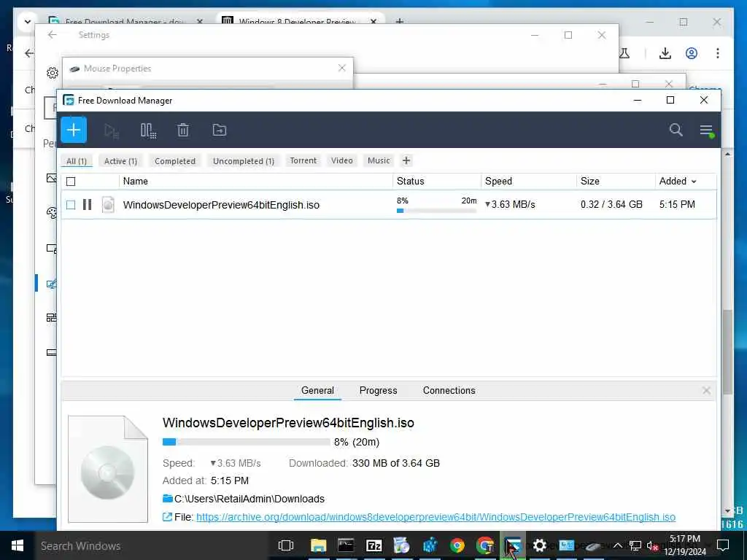Switch to Uncompleted (1) filter
This screenshot has height=560, width=747.
coord(244,161)
